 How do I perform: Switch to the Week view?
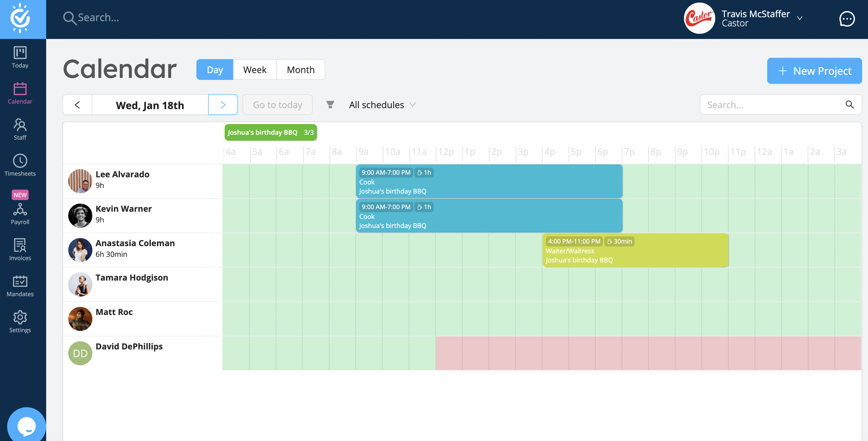[x=255, y=69]
